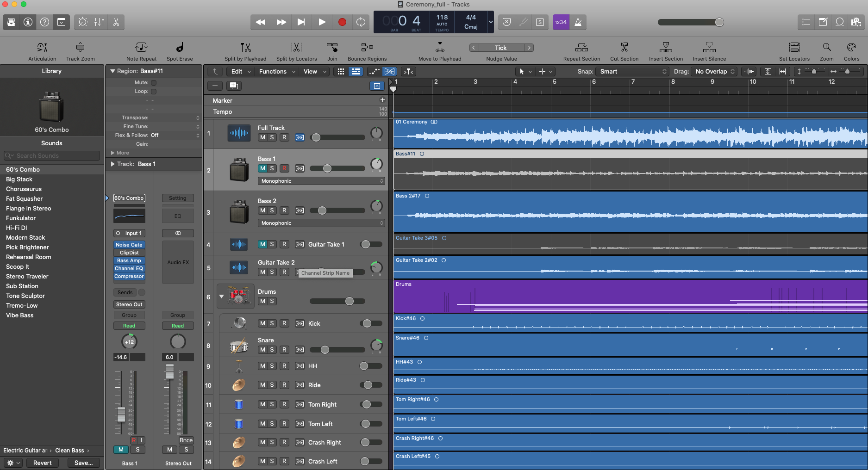The height and width of the screenshot is (470, 868).
Task: Click the Revert button in Library
Action: click(42, 463)
